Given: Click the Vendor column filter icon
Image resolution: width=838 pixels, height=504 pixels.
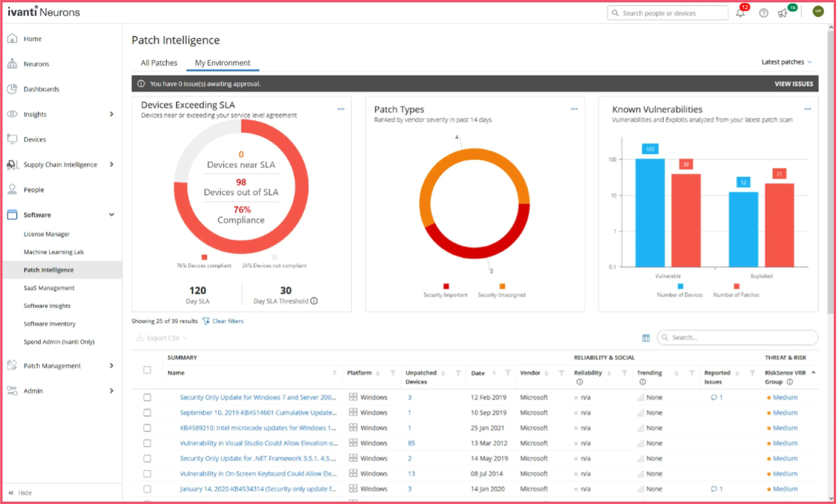Looking at the screenshot, I should point(561,373).
